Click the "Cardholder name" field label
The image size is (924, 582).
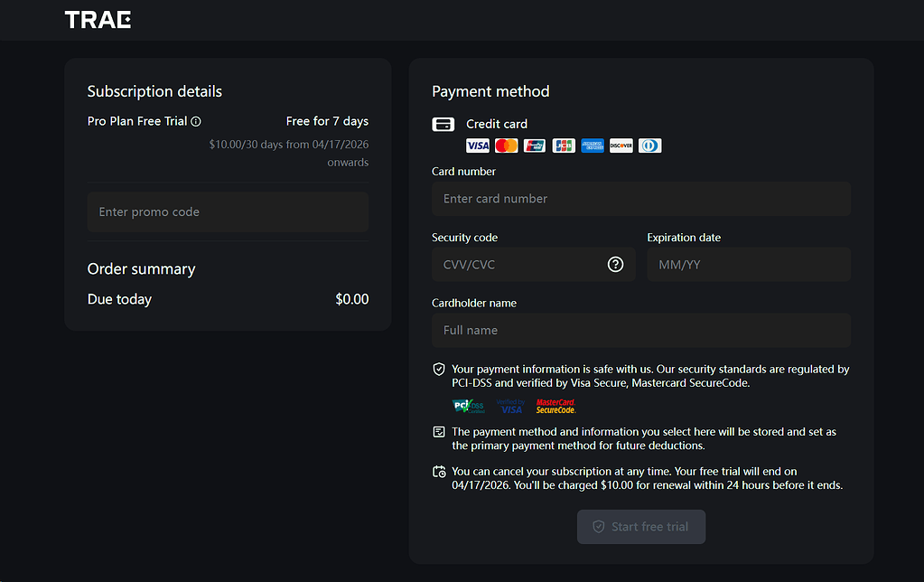[474, 303]
